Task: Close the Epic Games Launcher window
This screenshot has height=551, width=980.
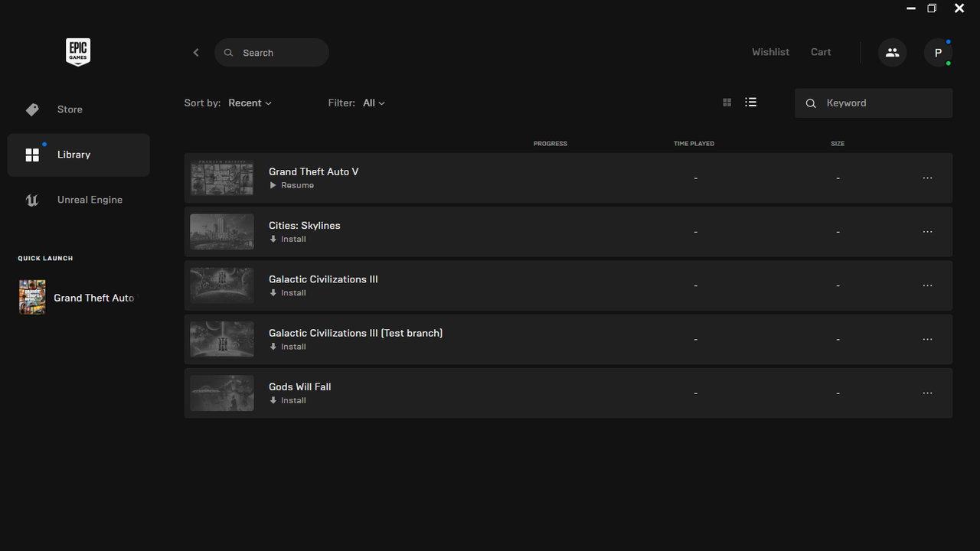Action: coord(959,8)
